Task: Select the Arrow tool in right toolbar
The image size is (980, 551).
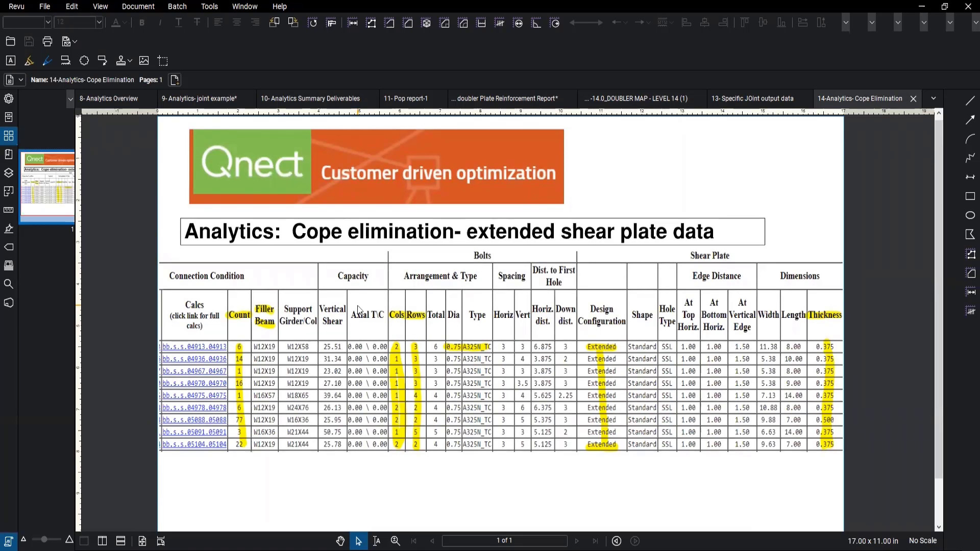Action: click(970, 120)
